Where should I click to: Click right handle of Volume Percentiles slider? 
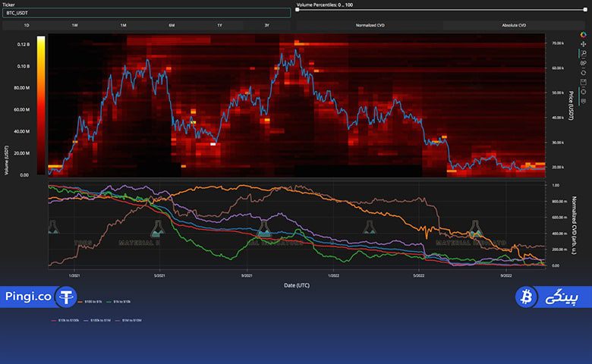point(585,10)
